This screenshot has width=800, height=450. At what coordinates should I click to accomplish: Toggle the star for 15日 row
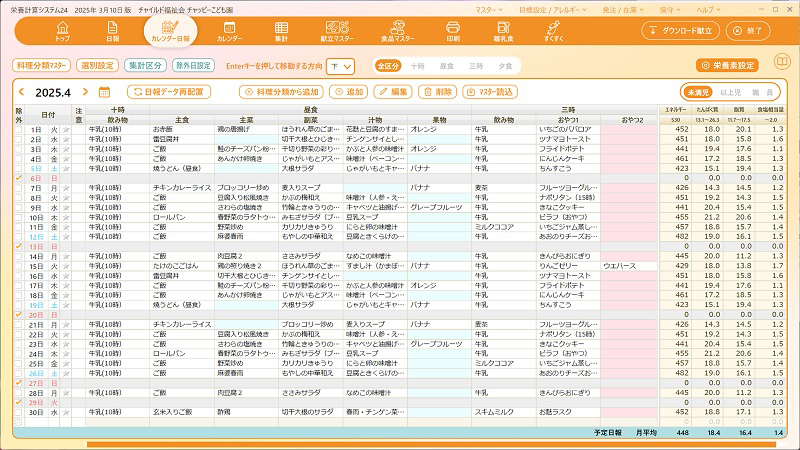coord(66,266)
